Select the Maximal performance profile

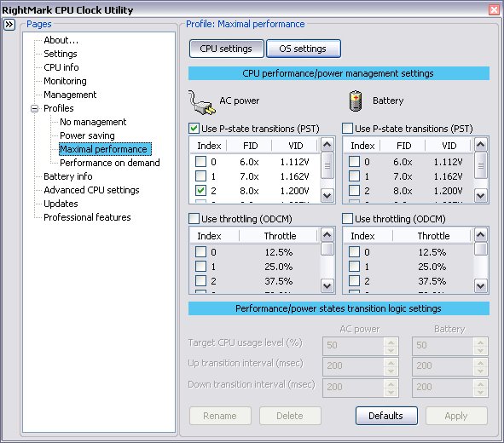pyautogui.click(x=105, y=149)
